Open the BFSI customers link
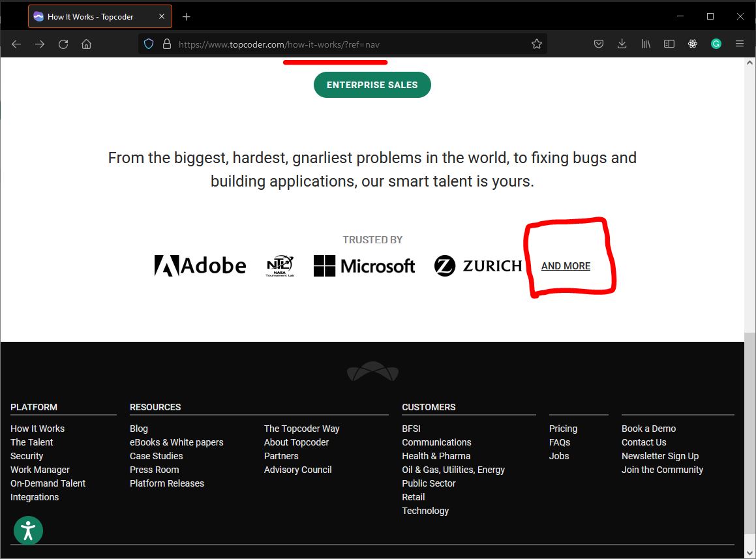This screenshot has width=756, height=559. (x=412, y=429)
